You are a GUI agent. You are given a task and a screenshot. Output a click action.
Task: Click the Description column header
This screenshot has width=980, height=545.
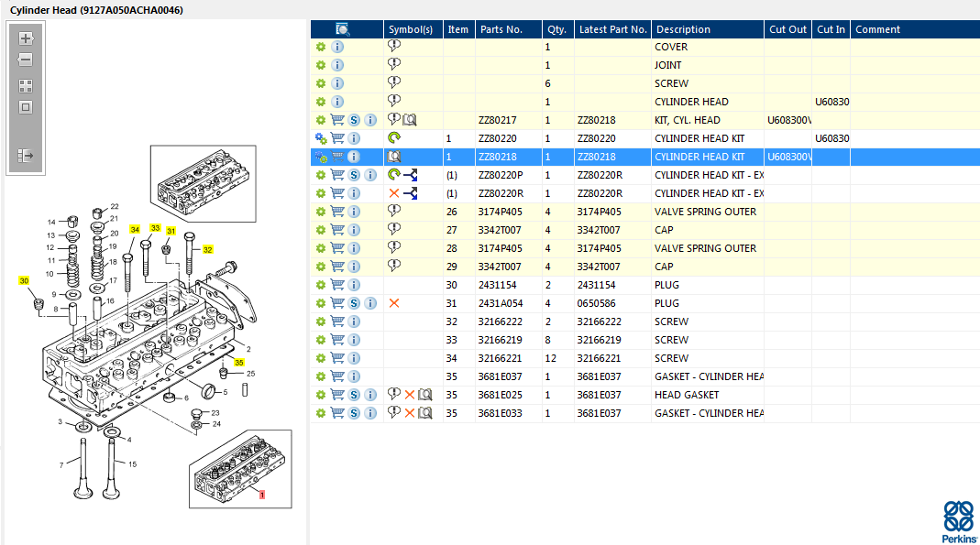[x=683, y=29]
